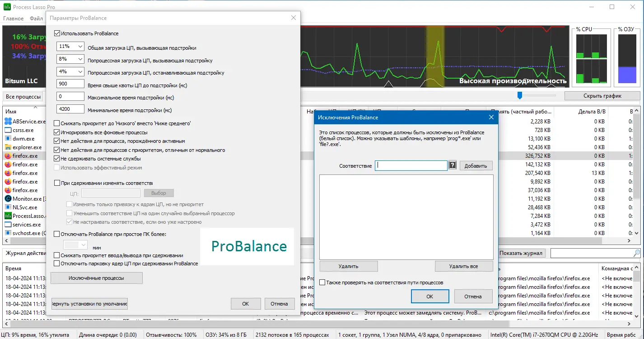Screen dimensions: 644x339
Task: Click '2132 потоков в 165 процессах' status text
Action: pos(292,335)
